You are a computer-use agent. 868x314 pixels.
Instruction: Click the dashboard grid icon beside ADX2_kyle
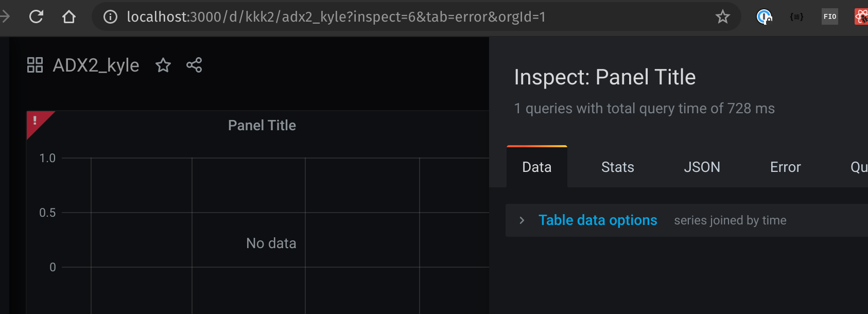coord(34,65)
